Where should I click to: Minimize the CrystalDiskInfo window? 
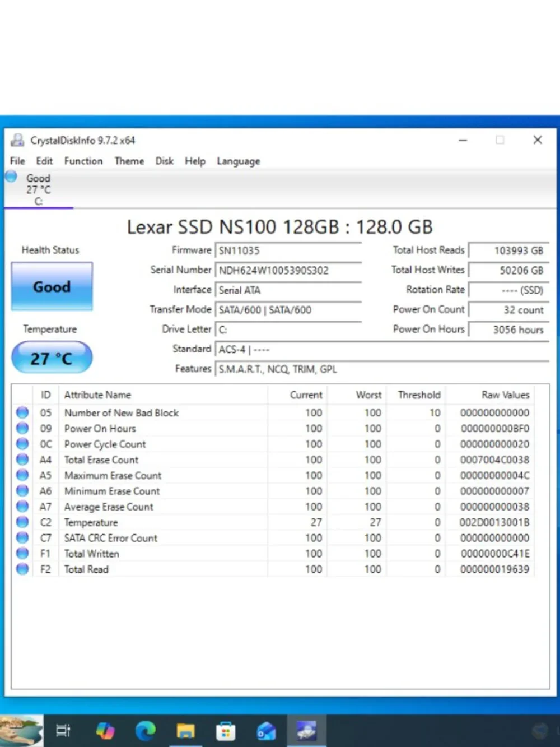point(463,140)
